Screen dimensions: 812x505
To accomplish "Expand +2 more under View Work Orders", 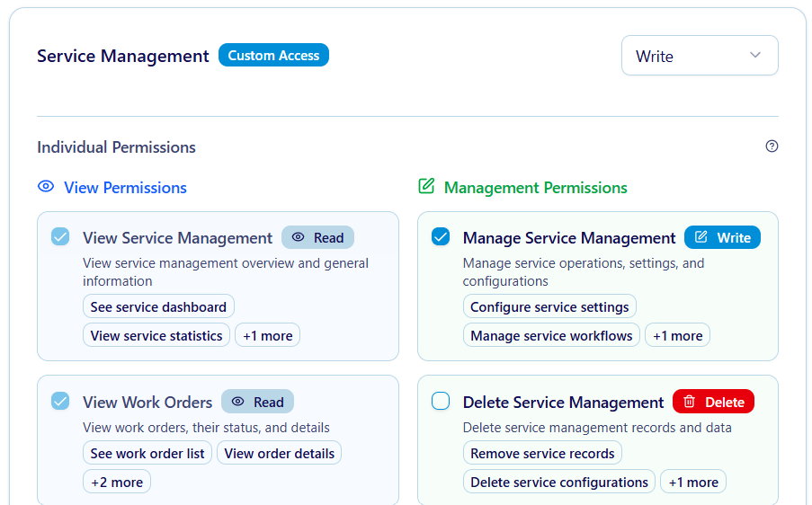I will [117, 483].
